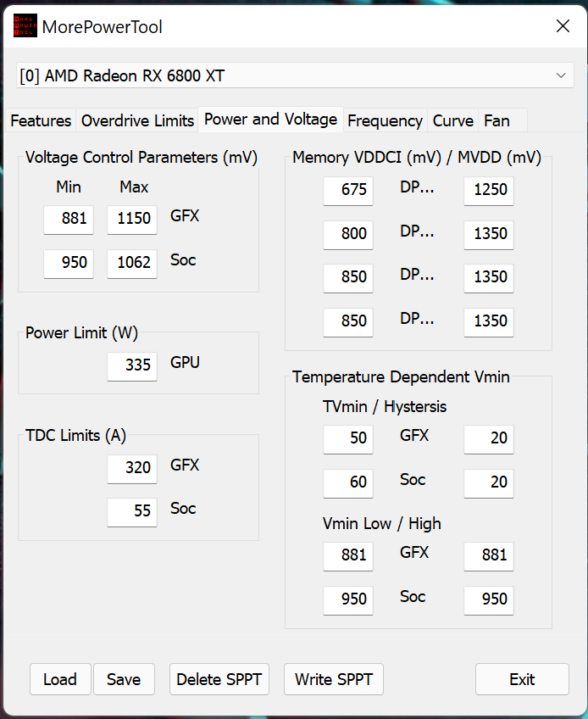Viewport: 588px width, 719px height.
Task: Click the Write SPPT button
Action: [x=334, y=679]
